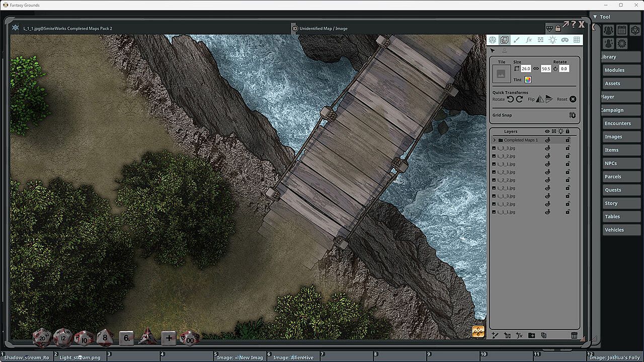Toggle the lock on the L_1_1.jpg layer
This screenshot has height=362, width=644.
tap(568, 212)
